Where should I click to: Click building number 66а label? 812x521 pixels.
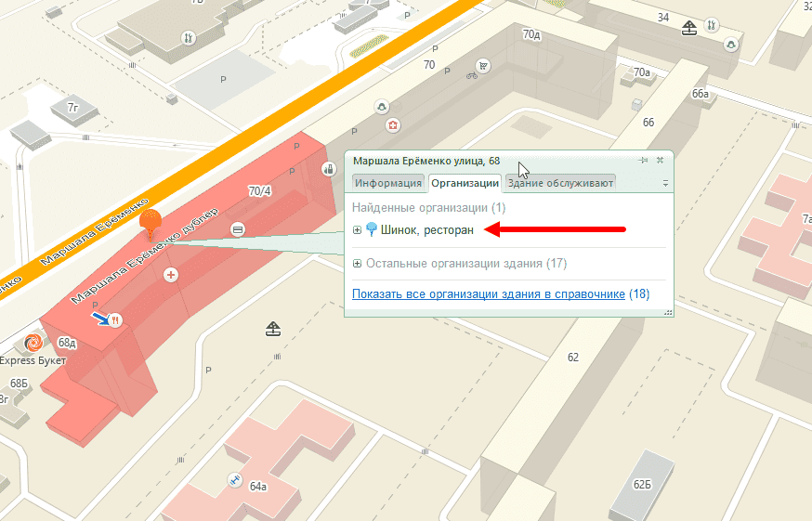[701, 94]
